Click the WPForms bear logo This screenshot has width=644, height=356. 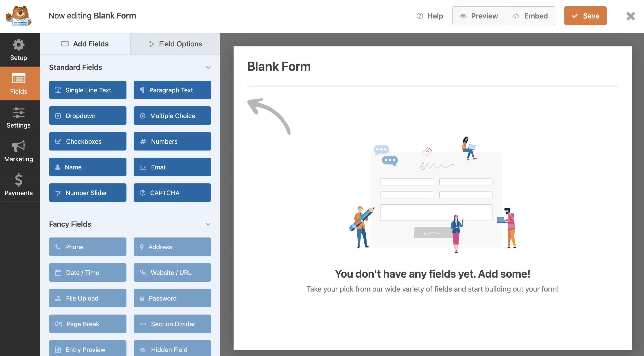pos(19,16)
